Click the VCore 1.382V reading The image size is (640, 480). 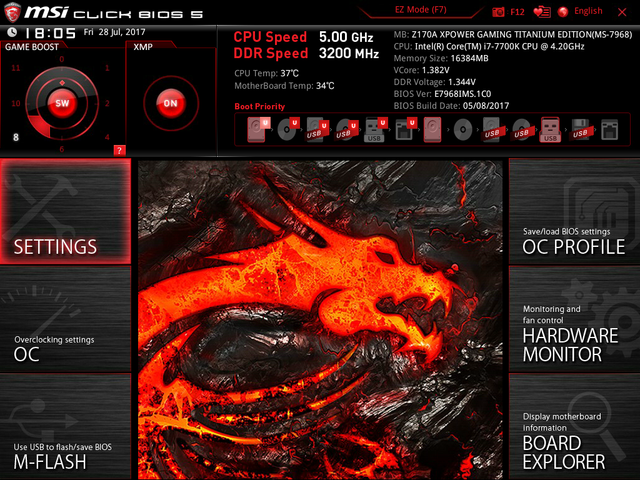[x=422, y=70]
